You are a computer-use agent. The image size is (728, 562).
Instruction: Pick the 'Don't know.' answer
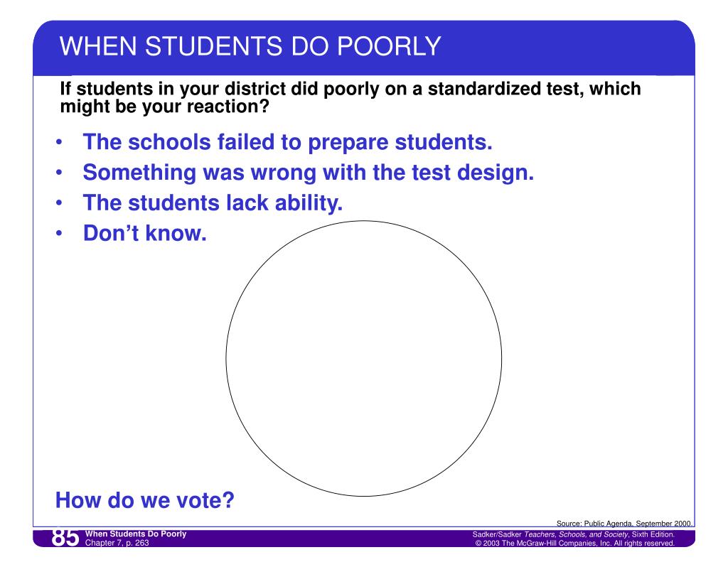point(144,233)
